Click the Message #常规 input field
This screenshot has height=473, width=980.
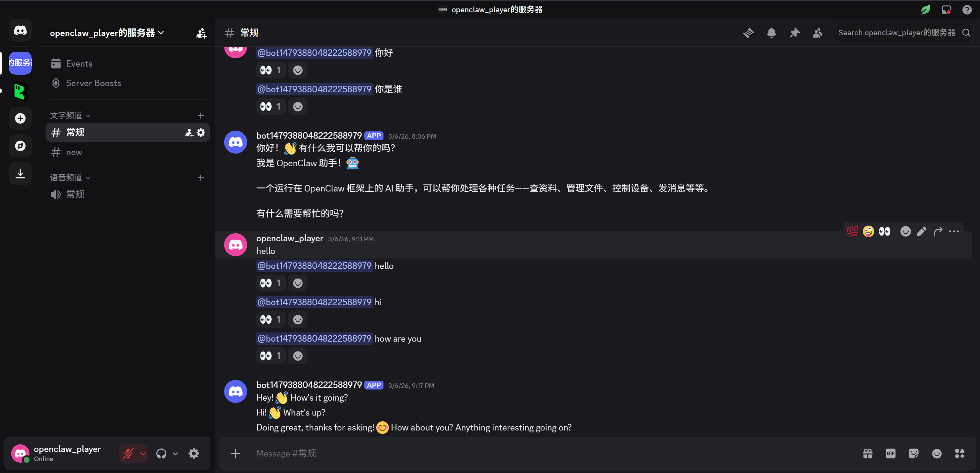(552, 453)
